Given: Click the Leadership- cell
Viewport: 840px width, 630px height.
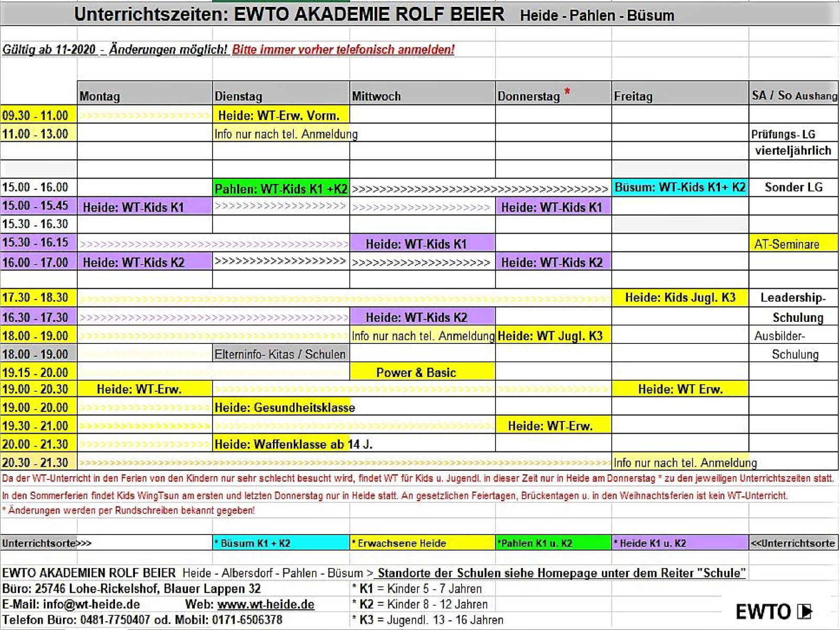Looking at the screenshot, I should tap(793, 298).
